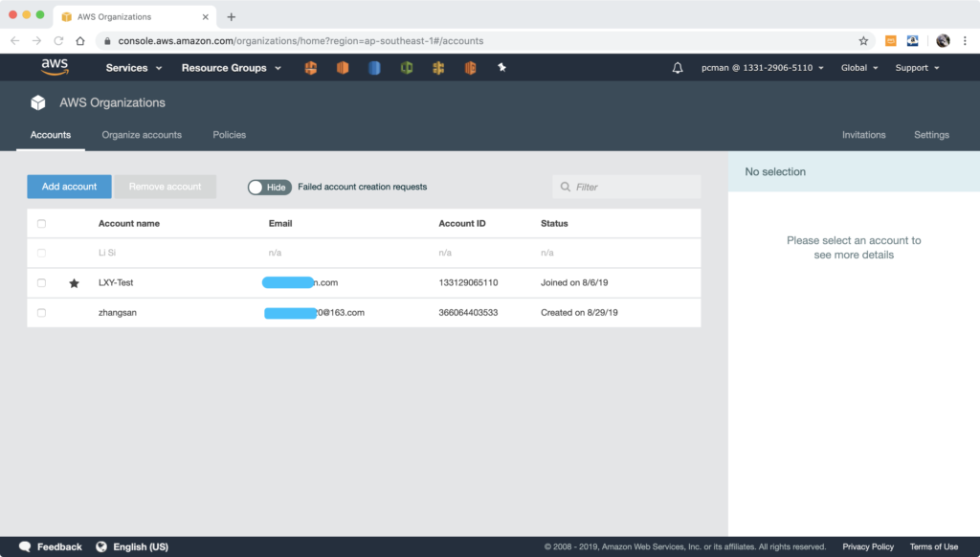Viewport: 980px width, 557px height.
Task: Click status Created on 8/29/19
Action: point(579,313)
